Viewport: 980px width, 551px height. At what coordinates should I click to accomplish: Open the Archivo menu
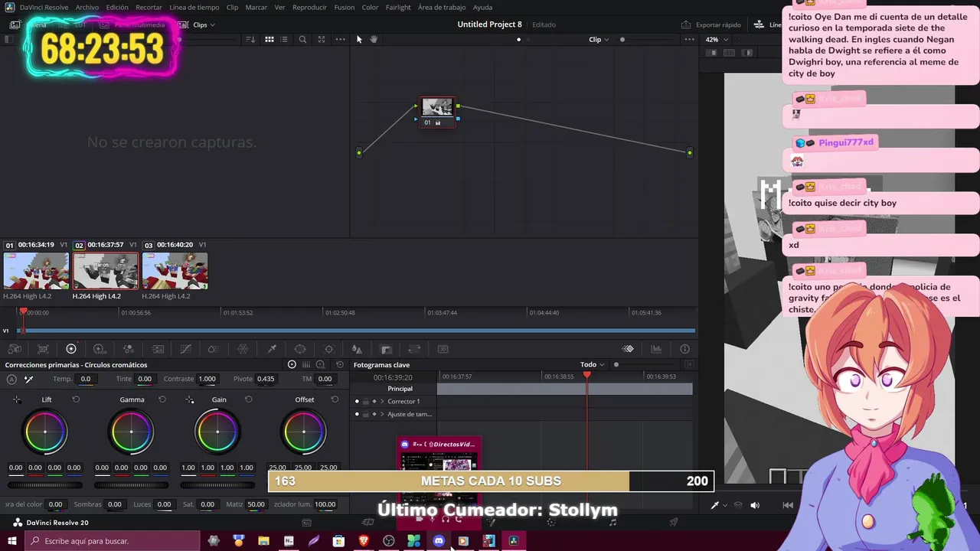pos(87,7)
